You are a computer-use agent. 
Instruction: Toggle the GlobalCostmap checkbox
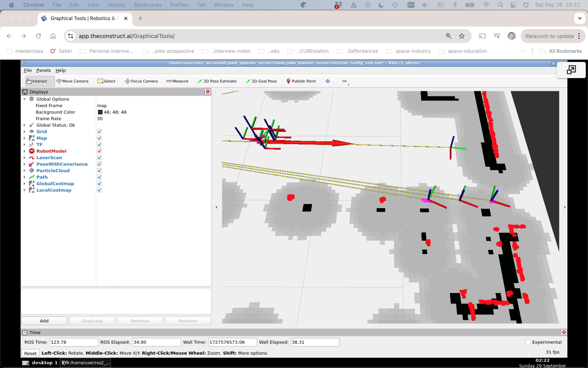tap(99, 184)
